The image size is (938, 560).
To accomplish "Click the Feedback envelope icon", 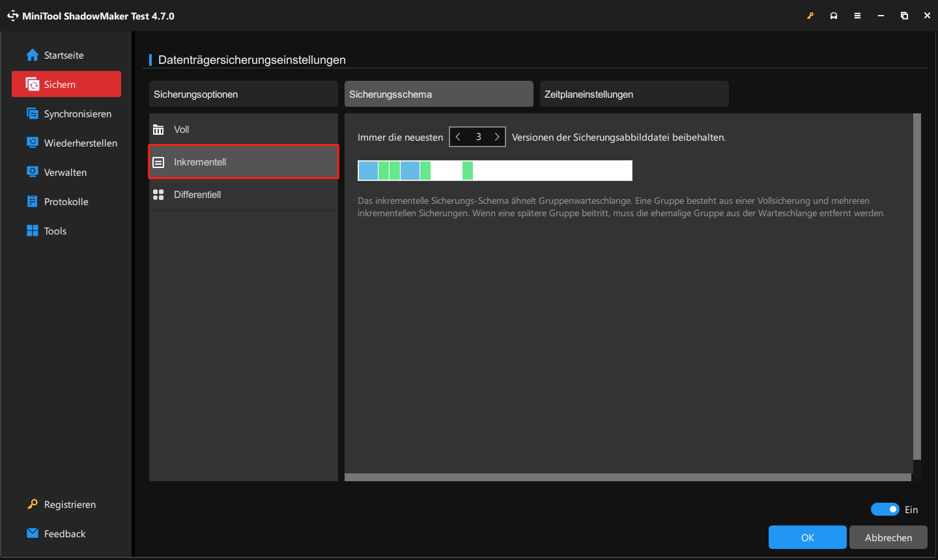I will pyautogui.click(x=33, y=533).
